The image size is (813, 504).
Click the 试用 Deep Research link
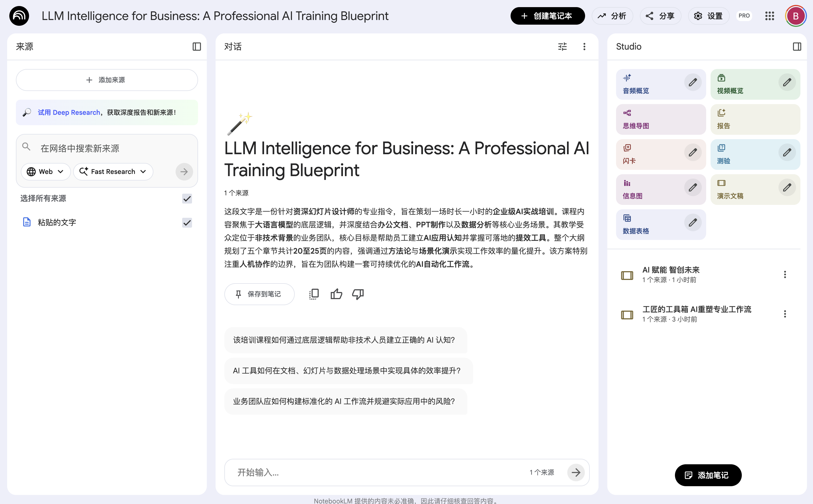pos(69,113)
